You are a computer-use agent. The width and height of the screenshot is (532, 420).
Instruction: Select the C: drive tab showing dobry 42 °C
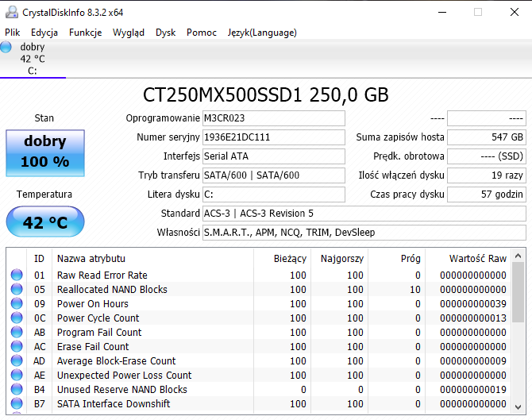(x=33, y=59)
